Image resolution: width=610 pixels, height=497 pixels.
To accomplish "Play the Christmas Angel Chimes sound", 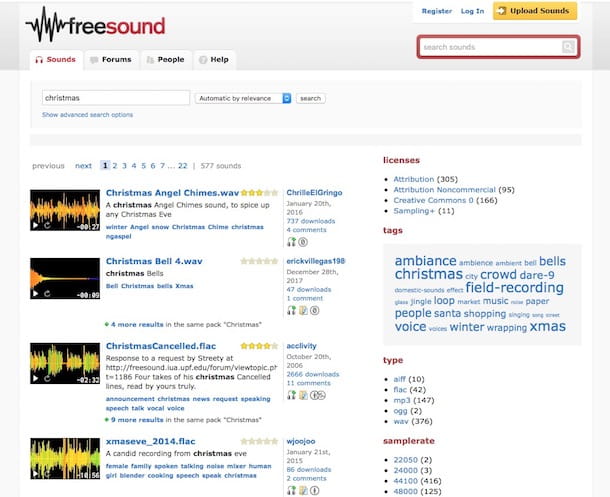I will tap(36, 225).
